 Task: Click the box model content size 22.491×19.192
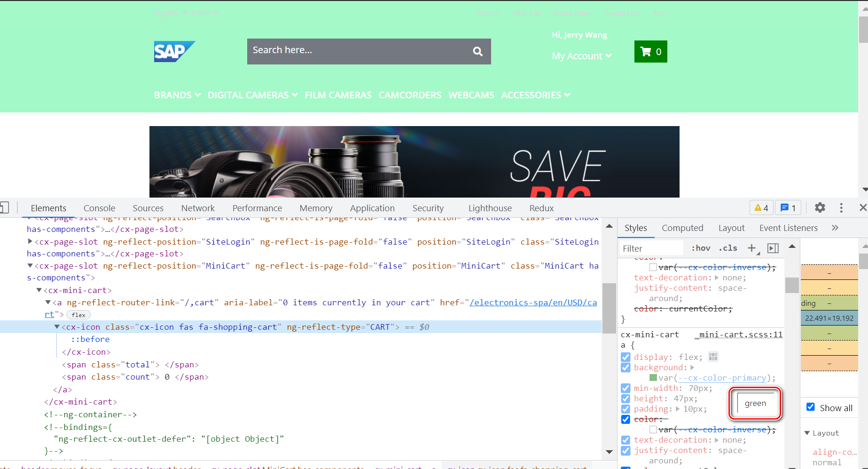click(829, 318)
